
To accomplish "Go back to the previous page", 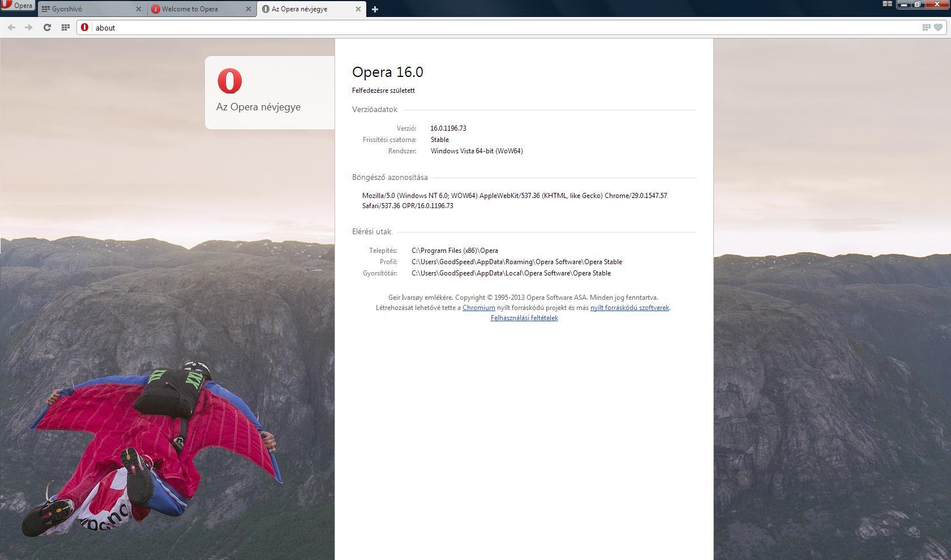I will [x=11, y=27].
